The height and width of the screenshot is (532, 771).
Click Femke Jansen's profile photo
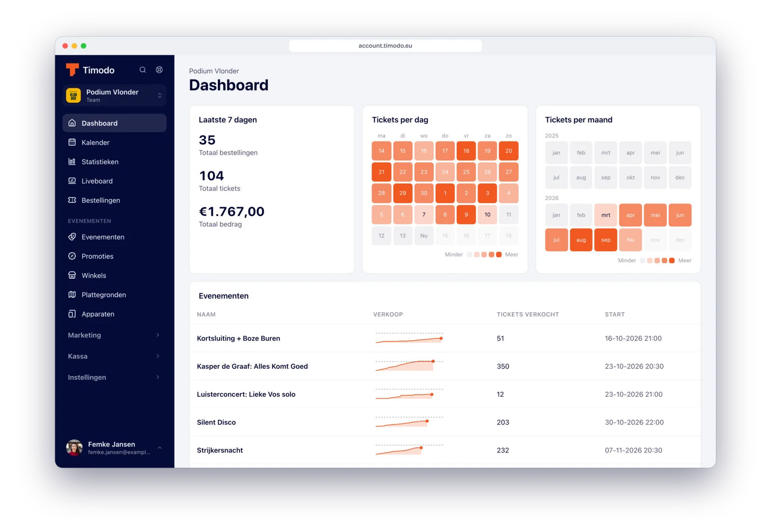pos(74,447)
